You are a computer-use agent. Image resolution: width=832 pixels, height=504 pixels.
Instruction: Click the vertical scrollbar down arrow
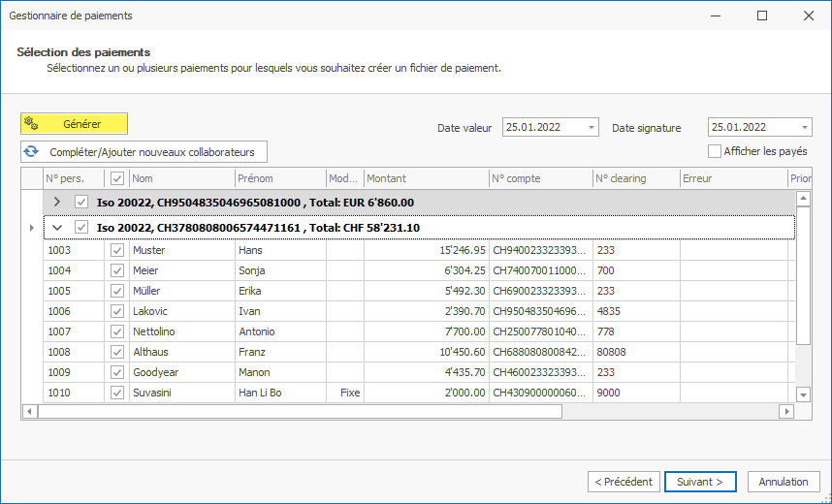coord(803,394)
